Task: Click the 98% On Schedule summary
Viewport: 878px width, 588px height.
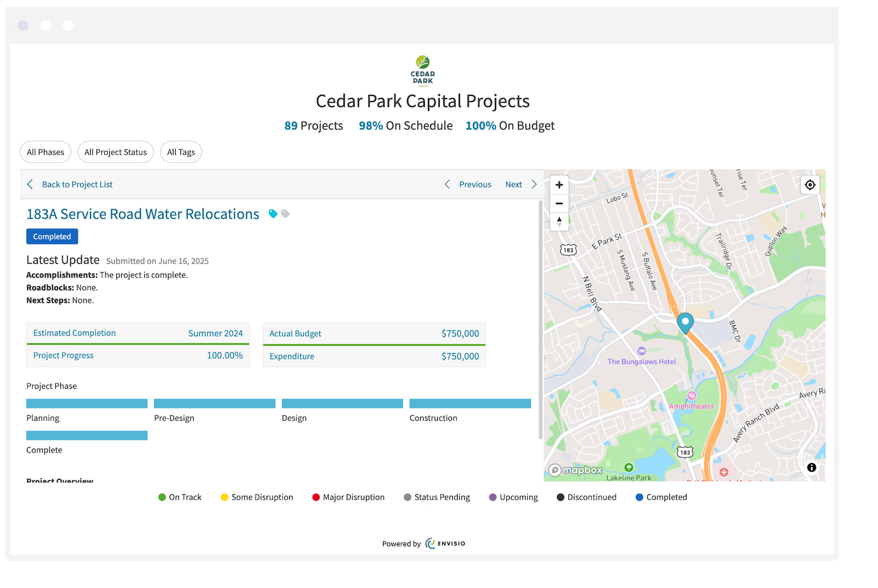Action: coord(406,126)
